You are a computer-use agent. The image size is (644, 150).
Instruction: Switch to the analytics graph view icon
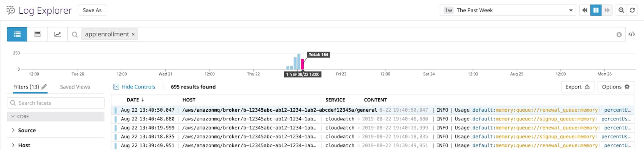pyautogui.click(x=57, y=34)
